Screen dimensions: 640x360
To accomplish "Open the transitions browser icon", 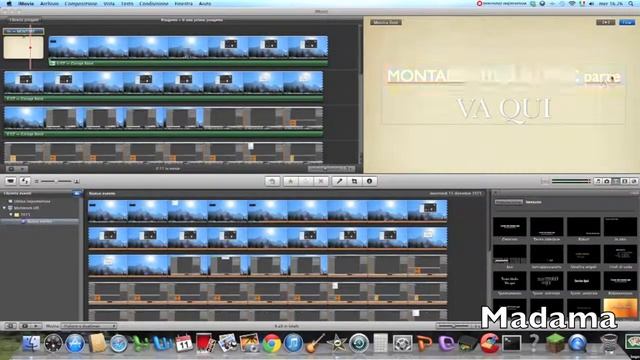I will [x=625, y=181].
